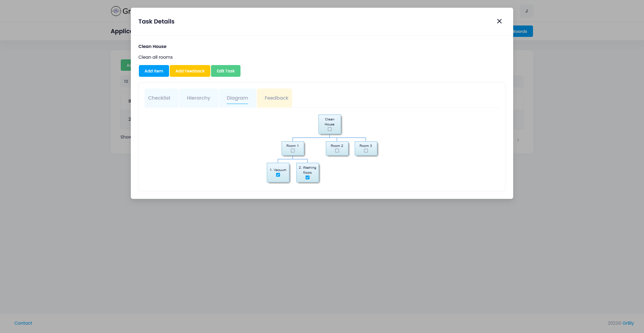Check the Clean House checkbox in the diagram

(x=329, y=129)
